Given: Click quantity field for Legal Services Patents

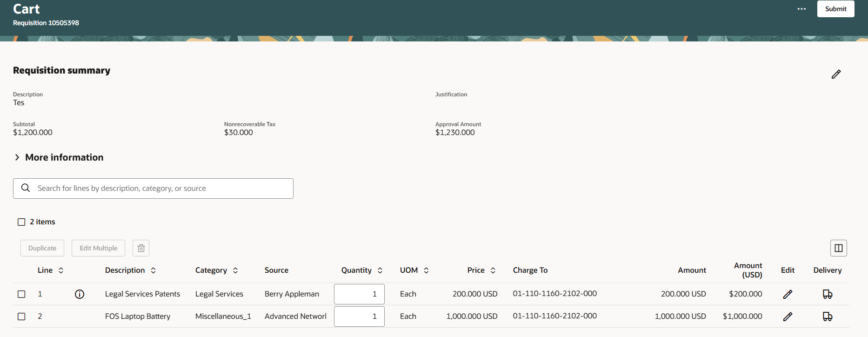Looking at the screenshot, I should (x=359, y=294).
